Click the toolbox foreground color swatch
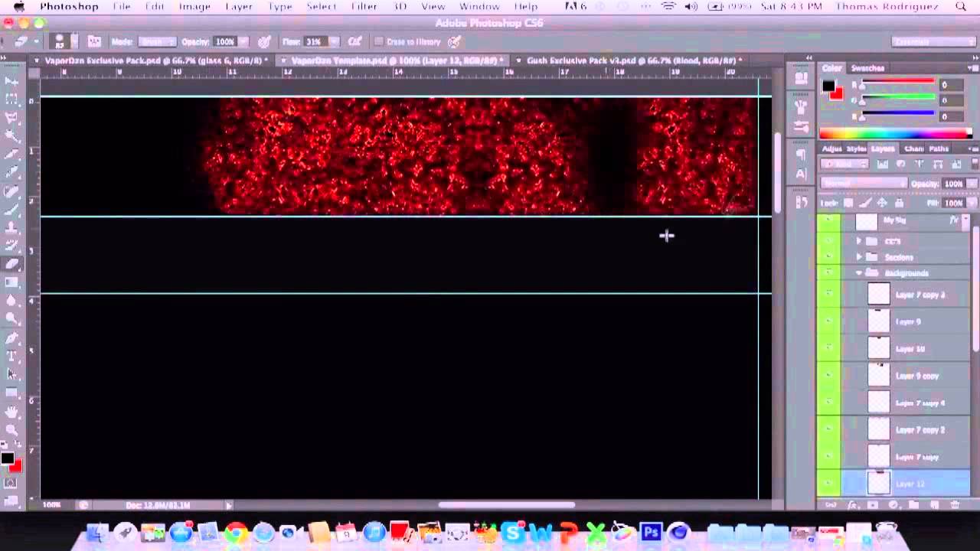Image resolution: width=980 pixels, height=551 pixels. point(7,458)
